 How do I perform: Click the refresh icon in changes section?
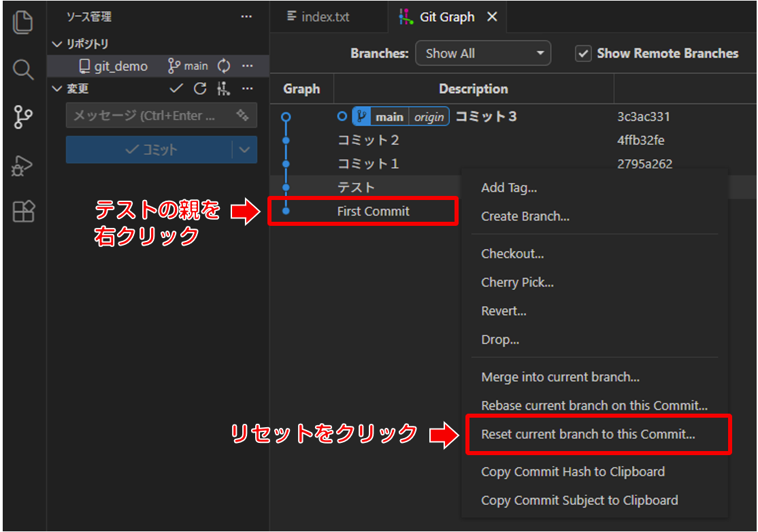199,88
